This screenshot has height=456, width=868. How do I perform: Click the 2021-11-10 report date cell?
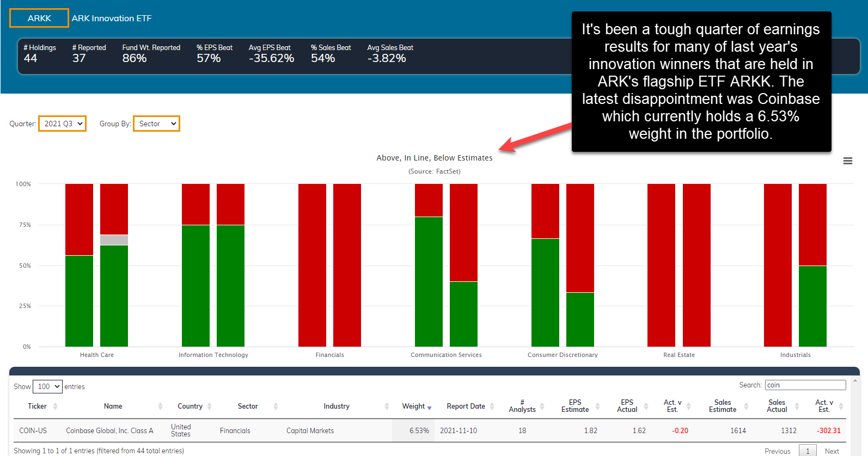pyautogui.click(x=459, y=430)
